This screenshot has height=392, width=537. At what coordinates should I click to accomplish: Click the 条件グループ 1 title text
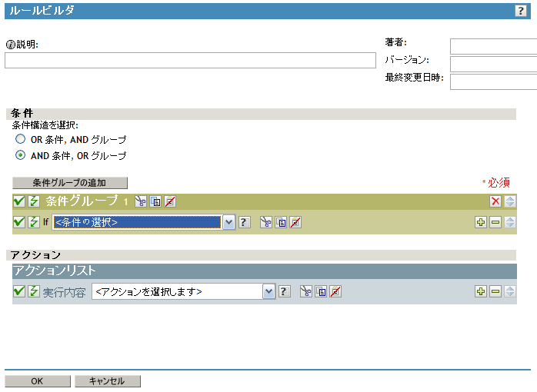87,201
